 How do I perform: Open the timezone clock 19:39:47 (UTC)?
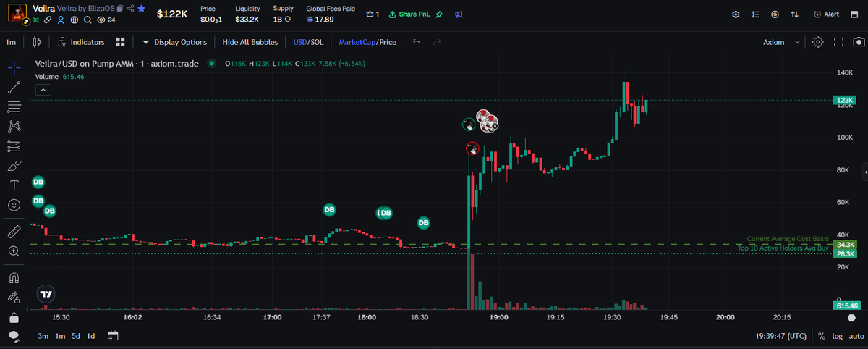tap(780, 337)
